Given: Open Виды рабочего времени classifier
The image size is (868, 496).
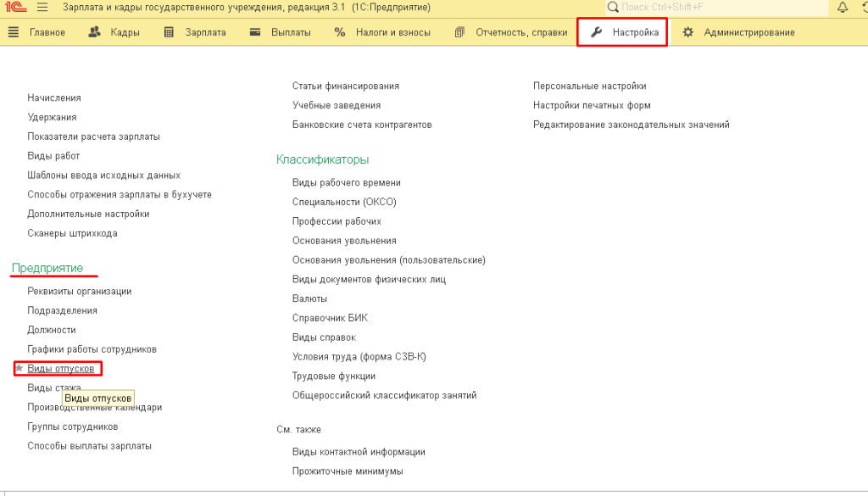Looking at the screenshot, I should 346,182.
